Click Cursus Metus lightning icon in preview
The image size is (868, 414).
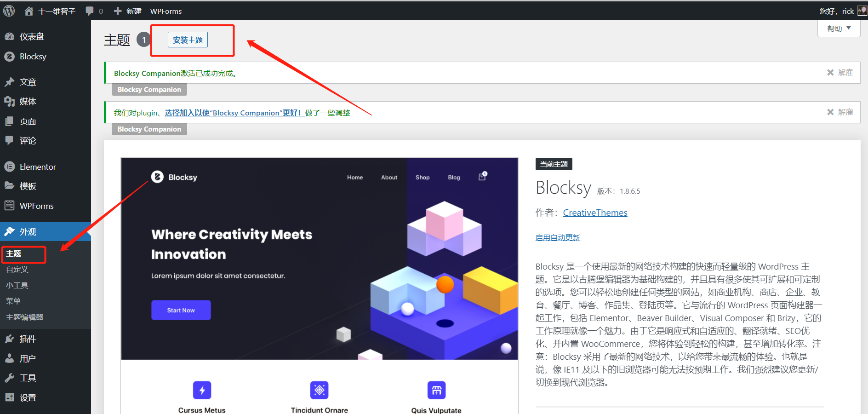[202, 390]
